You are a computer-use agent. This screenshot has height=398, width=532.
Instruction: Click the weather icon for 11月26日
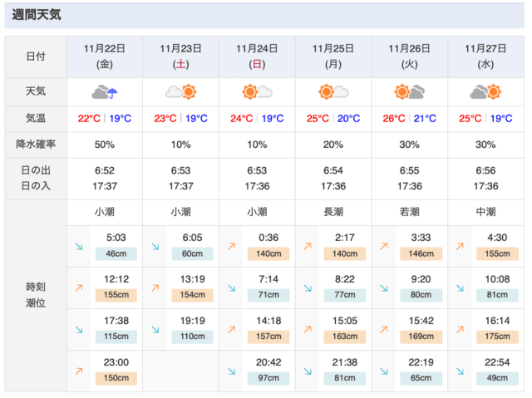tap(410, 92)
